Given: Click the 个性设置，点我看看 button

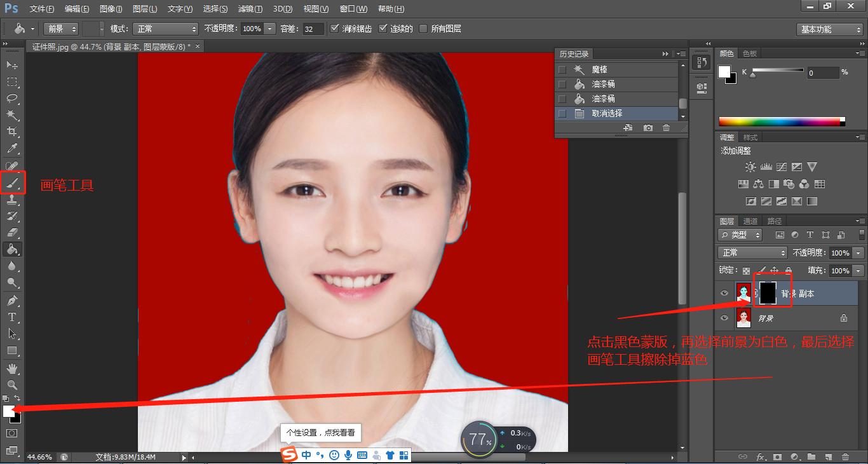Looking at the screenshot, I should tap(321, 432).
